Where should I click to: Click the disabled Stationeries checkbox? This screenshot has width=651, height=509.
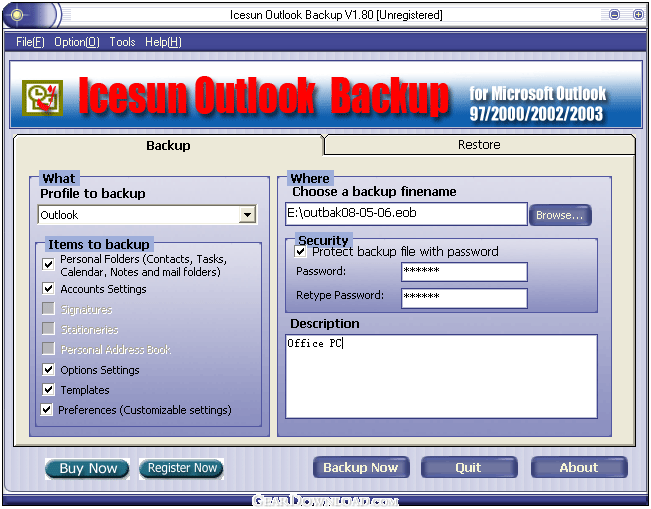[48, 328]
